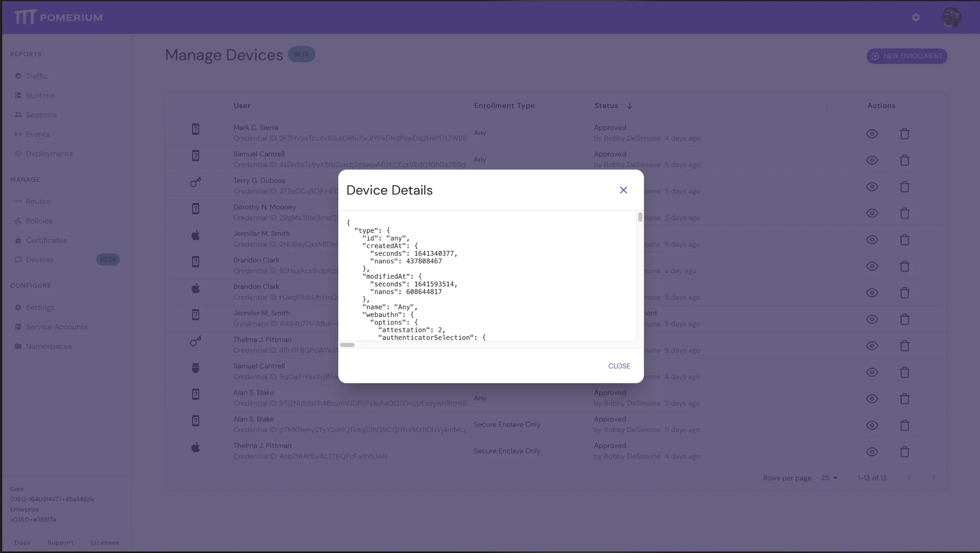Delete Alan S. Blake Secure Enclave device
The height and width of the screenshot is (553, 980).
[x=904, y=425]
